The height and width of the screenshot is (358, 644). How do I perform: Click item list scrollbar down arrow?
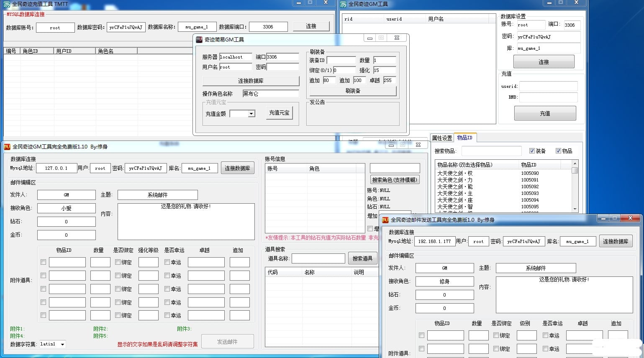click(x=575, y=209)
